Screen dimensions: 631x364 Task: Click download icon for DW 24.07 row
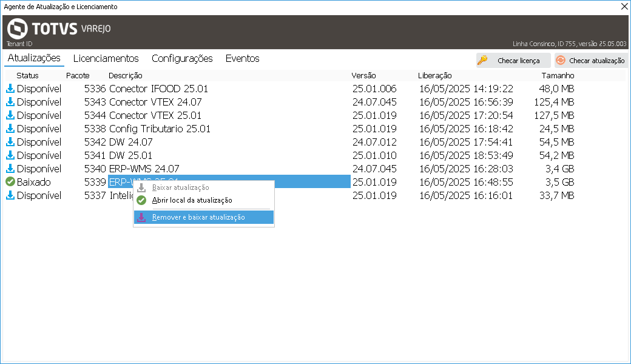[x=10, y=141]
